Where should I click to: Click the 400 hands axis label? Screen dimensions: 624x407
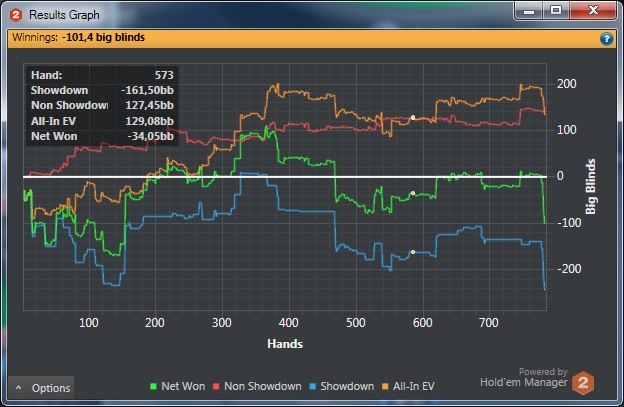click(x=289, y=323)
